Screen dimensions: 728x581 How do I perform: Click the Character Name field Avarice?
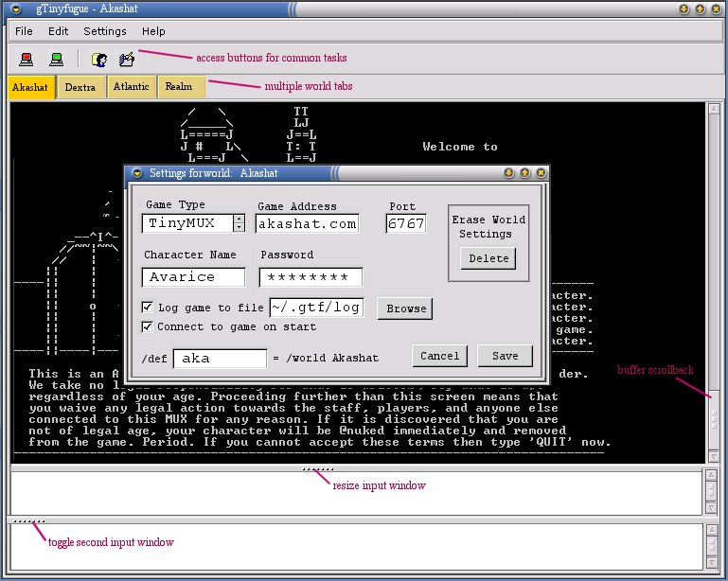coord(194,277)
